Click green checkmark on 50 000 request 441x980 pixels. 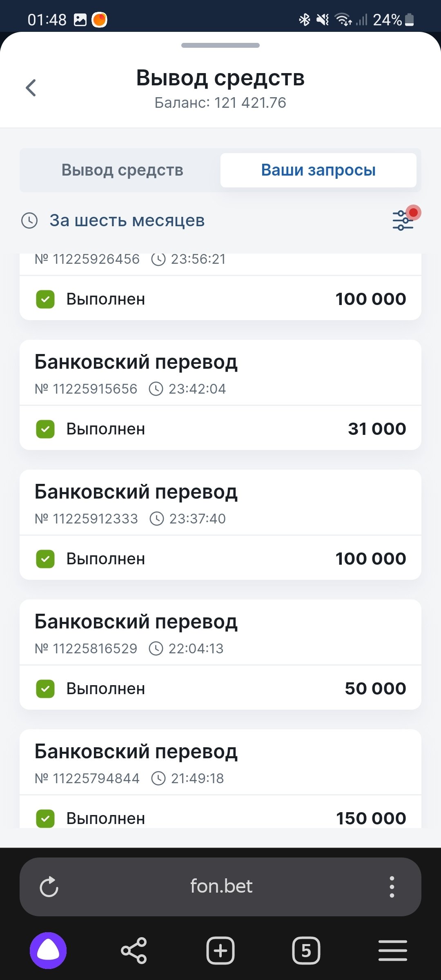[x=45, y=689]
